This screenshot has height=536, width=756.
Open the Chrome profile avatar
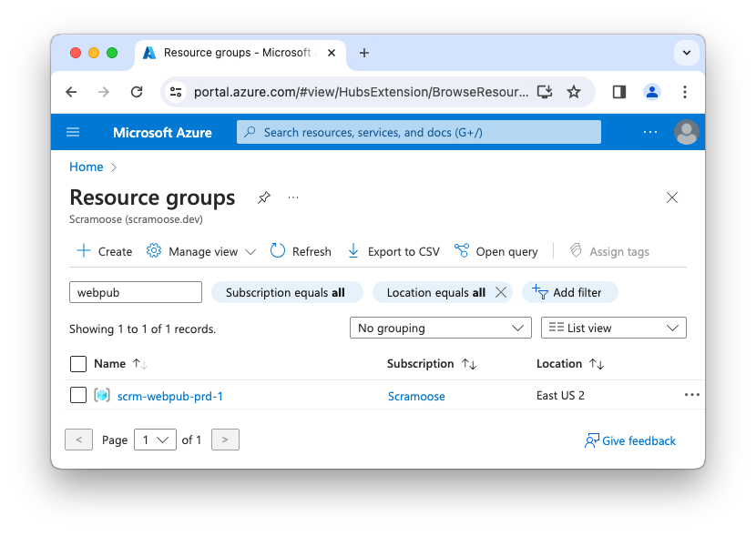point(652,92)
